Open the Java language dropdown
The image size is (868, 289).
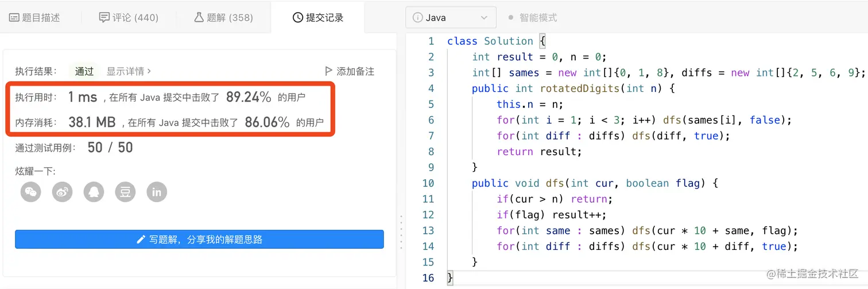(x=451, y=18)
